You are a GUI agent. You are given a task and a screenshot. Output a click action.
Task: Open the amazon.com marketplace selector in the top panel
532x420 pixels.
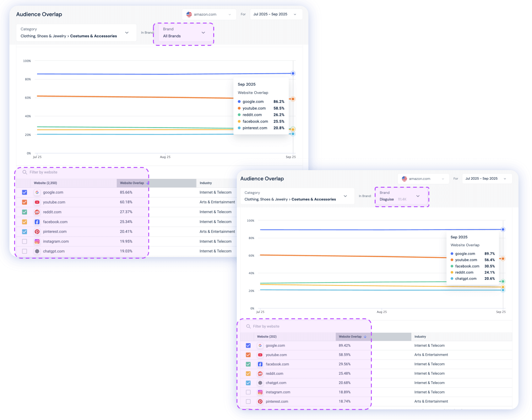tap(209, 14)
